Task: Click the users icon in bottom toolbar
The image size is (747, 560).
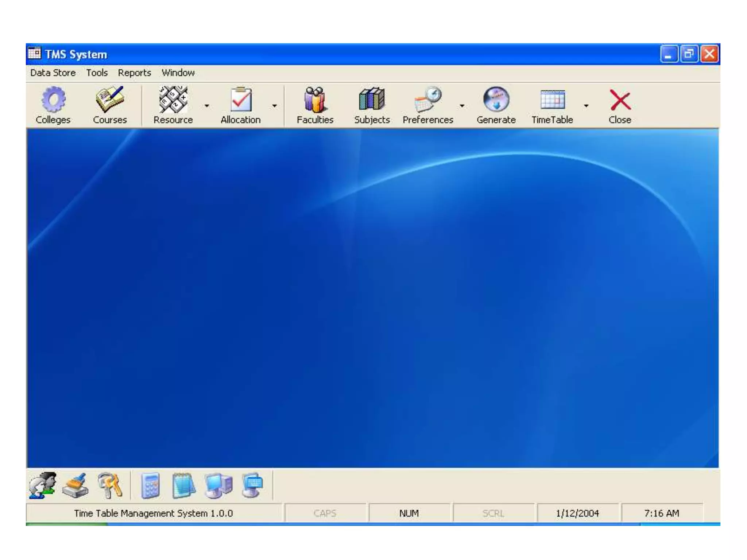Action: point(43,485)
